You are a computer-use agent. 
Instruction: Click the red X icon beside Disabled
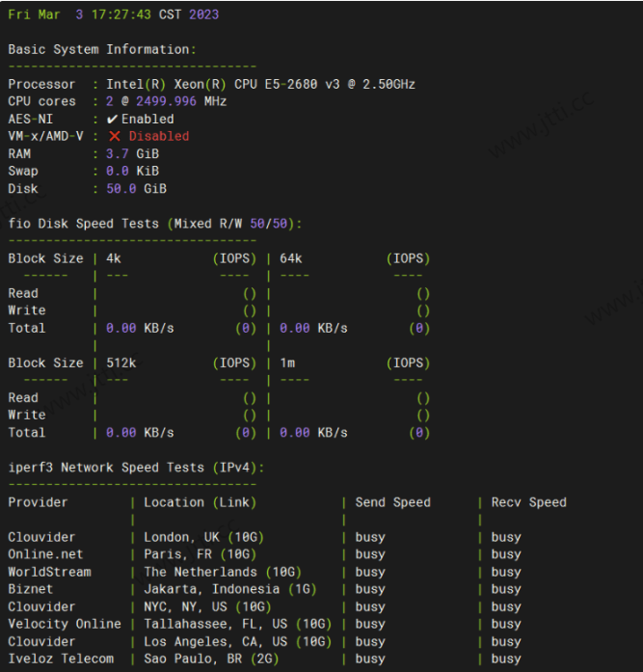pyautogui.click(x=114, y=136)
